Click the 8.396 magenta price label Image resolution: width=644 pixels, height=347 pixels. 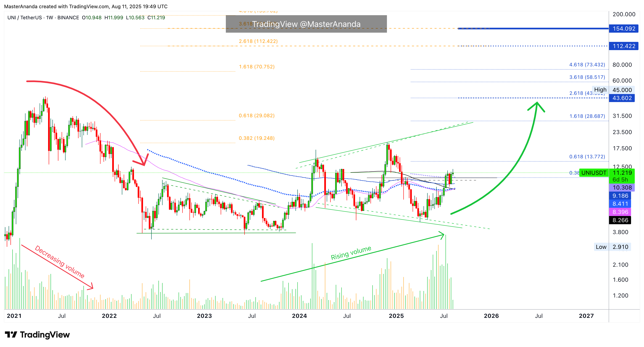[620, 212]
